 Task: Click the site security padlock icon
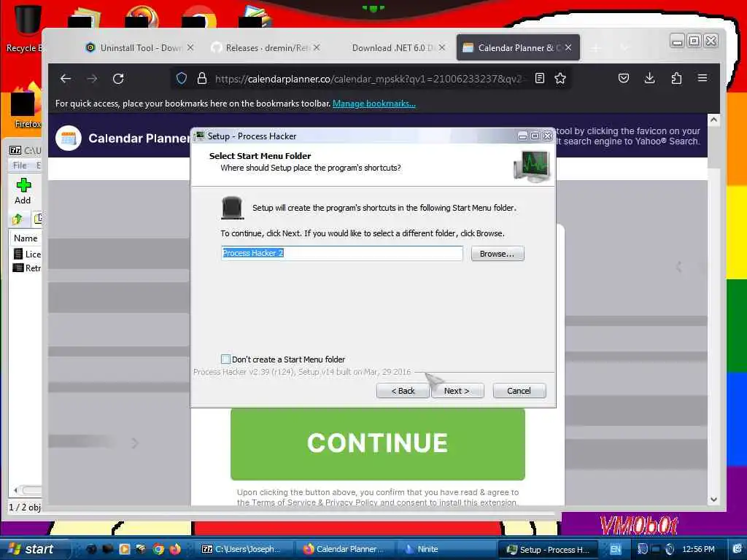pyautogui.click(x=202, y=78)
